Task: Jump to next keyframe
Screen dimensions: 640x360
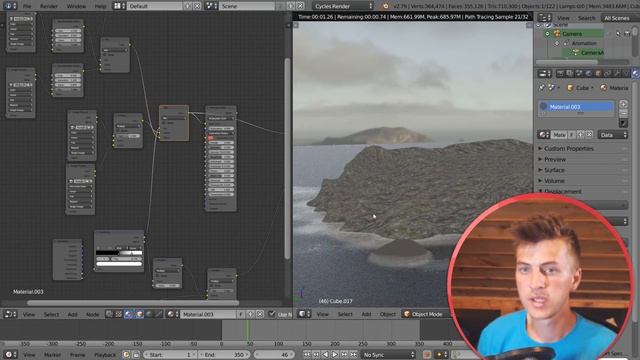Action: [x=344, y=355]
